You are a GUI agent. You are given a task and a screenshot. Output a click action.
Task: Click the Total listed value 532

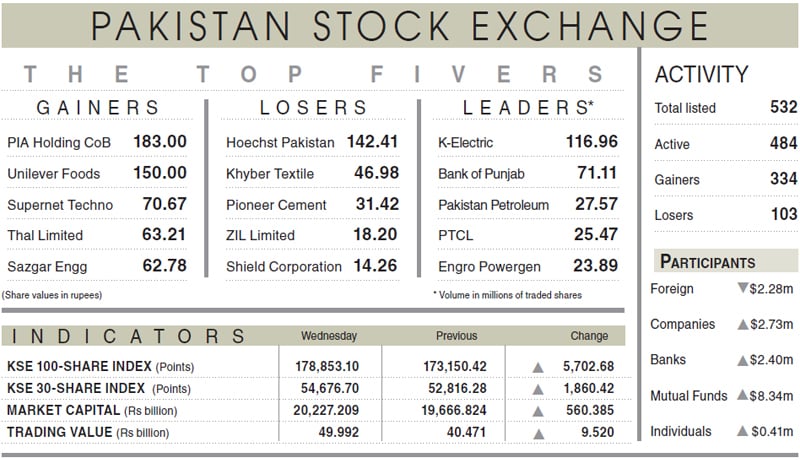[783, 107]
